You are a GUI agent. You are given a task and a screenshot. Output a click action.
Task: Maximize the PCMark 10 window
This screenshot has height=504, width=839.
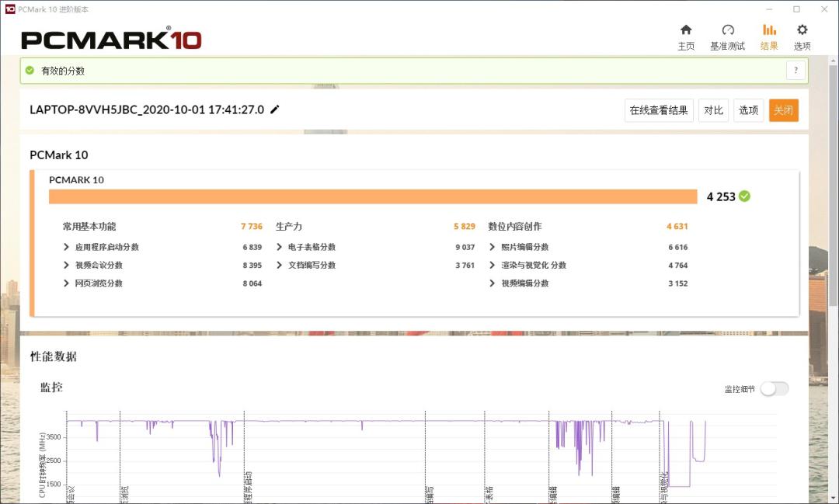tap(797, 9)
